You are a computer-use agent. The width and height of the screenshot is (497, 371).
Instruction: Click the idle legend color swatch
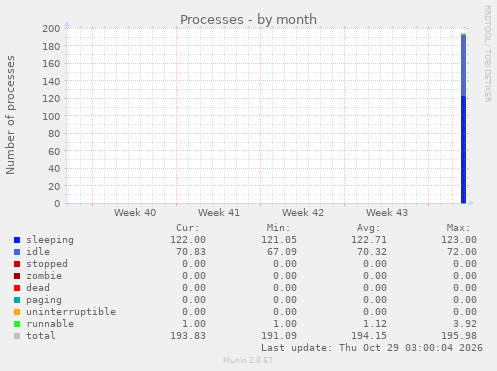(17, 252)
